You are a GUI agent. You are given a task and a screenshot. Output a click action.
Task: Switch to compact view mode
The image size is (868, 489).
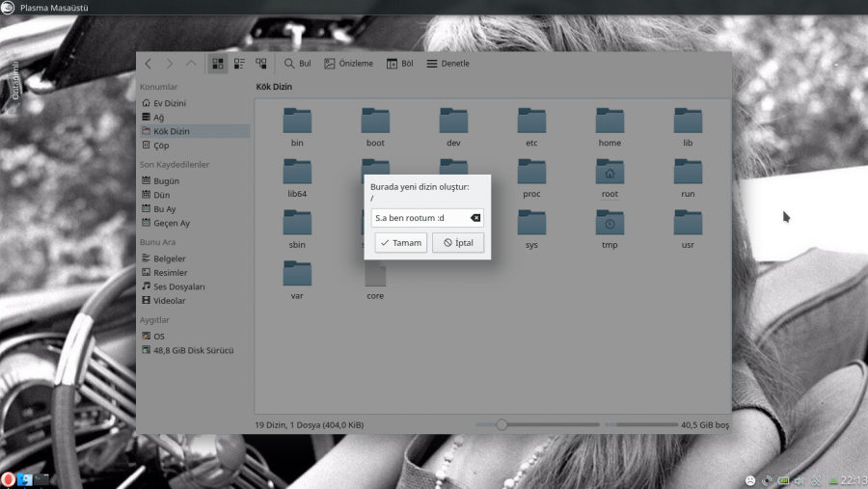(239, 64)
